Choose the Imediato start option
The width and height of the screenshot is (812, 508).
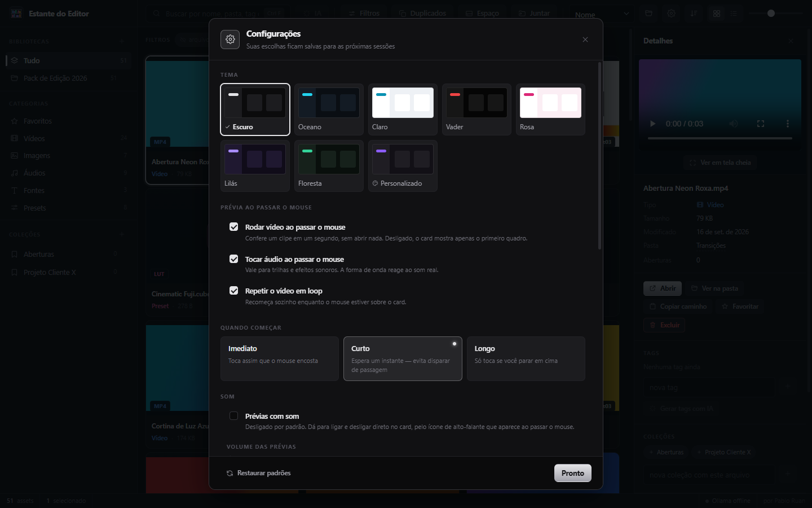coord(280,359)
